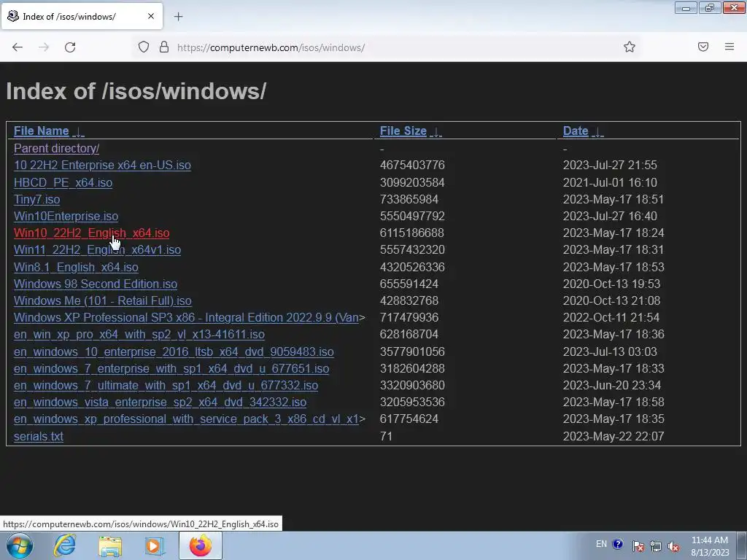Click the Index of /isos/windows/ heading
This screenshot has width=747, height=560.
point(136,91)
